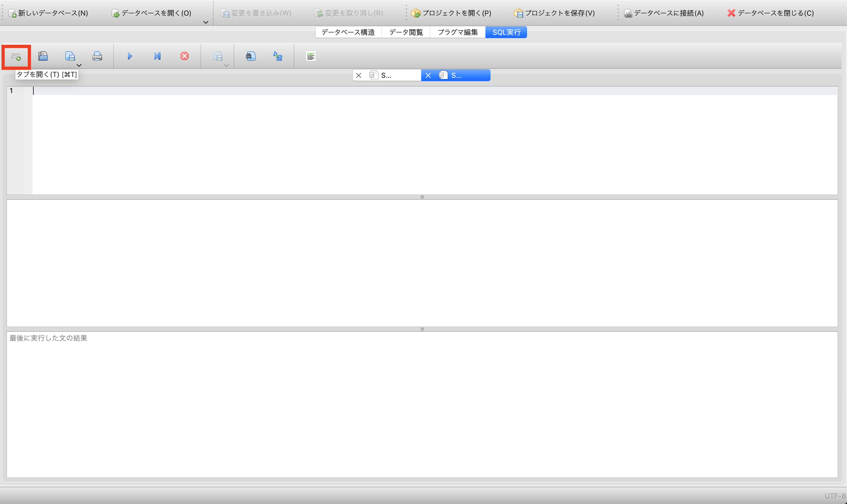Click データベースを閉じる(C) toolbar item
Viewport: 847px width, 504px height.
pos(771,13)
